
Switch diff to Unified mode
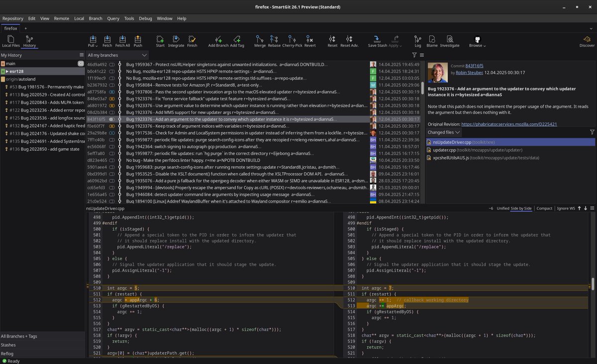click(x=502, y=208)
